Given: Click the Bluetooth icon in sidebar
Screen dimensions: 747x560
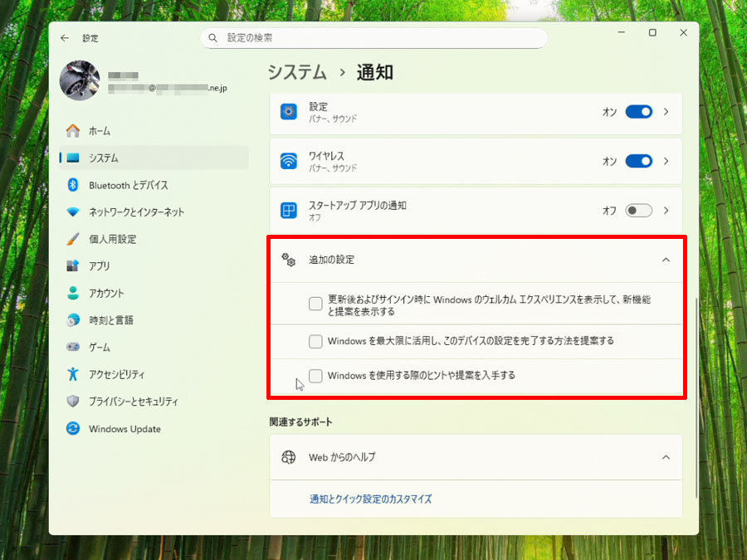Looking at the screenshot, I should click(73, 185).
